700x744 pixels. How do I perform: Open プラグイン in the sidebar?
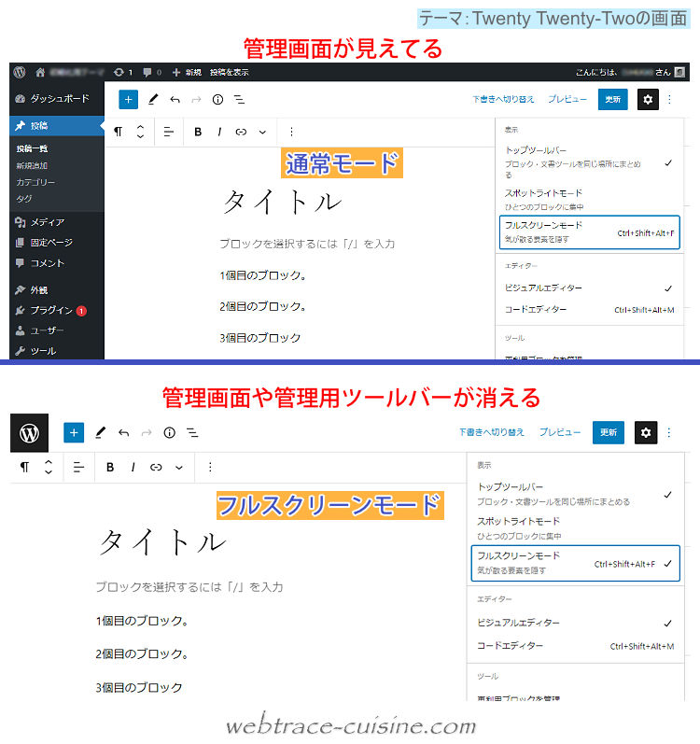tap(57, 310)
